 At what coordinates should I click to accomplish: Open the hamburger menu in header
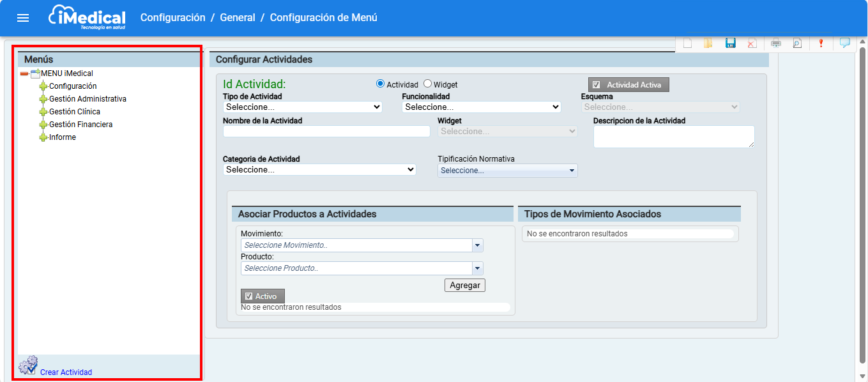coord(23,18)
